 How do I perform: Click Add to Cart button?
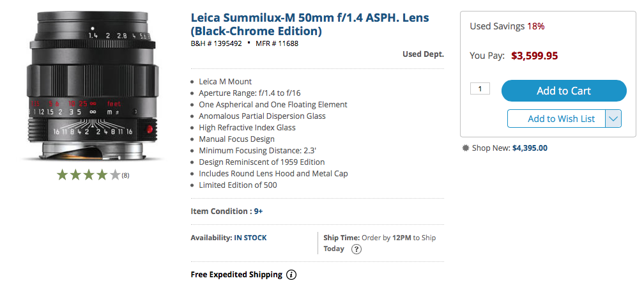pos(564,91)
